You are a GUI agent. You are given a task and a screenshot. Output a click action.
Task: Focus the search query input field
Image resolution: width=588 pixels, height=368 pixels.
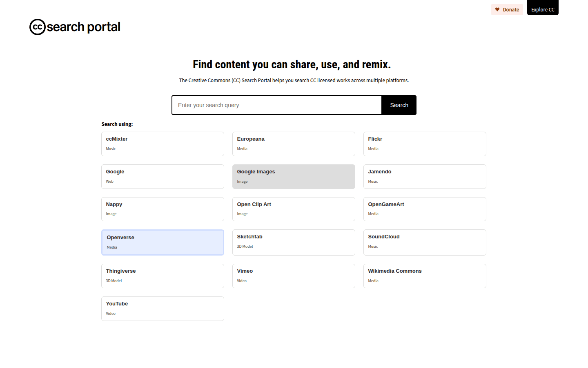point(277,105)
